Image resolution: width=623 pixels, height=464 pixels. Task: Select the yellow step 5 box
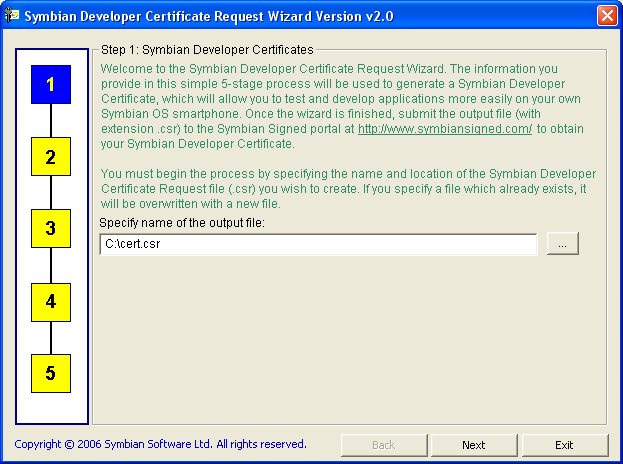[51, 373]
